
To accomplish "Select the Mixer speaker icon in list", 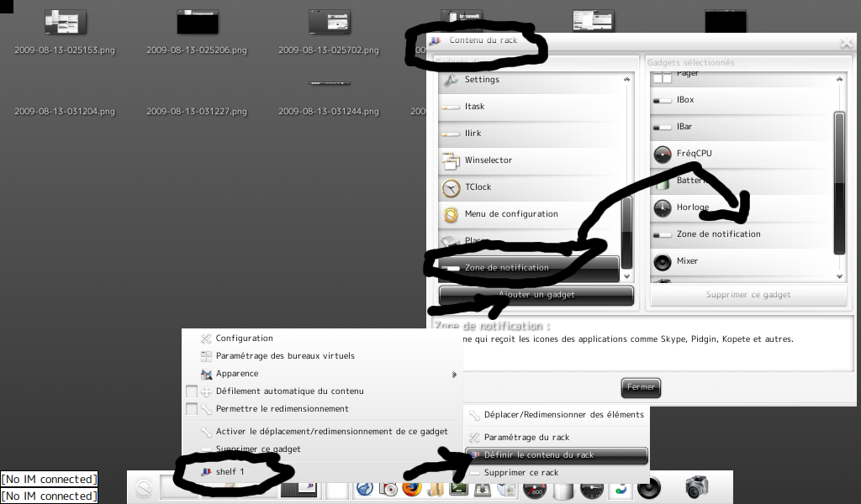I will click(663, 261).
